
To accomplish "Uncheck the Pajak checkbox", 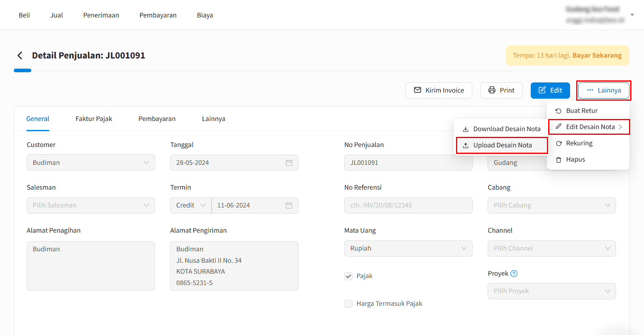I will [x=348, y=276].
